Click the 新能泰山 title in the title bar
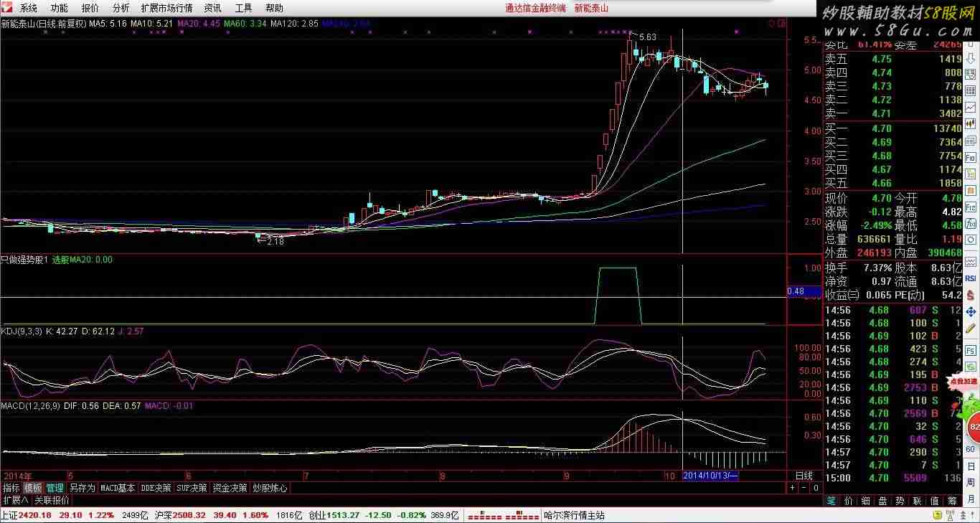 point(591,8)
